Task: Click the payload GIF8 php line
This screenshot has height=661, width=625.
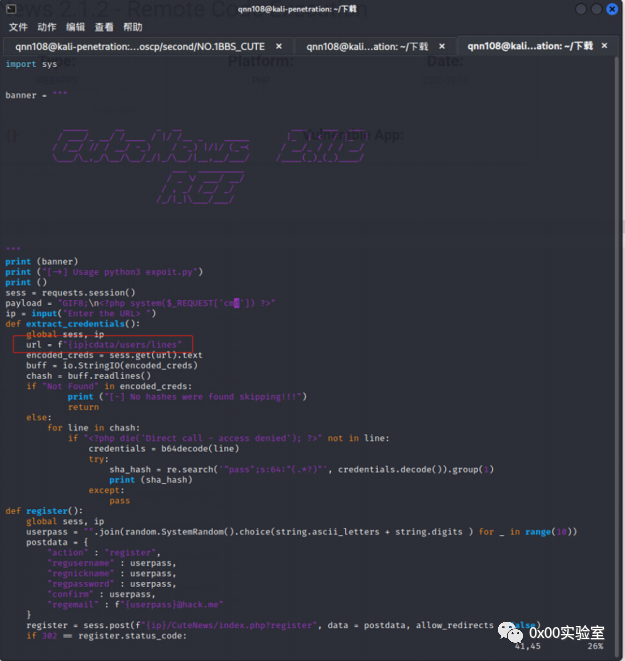Action: pos(140,303)
